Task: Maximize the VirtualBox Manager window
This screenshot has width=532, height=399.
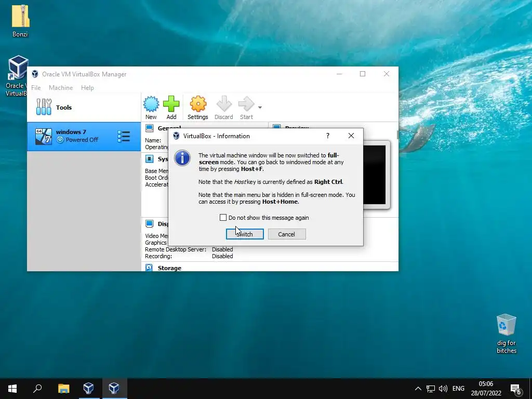Action: pyautogui.click(x=363, y=74)
